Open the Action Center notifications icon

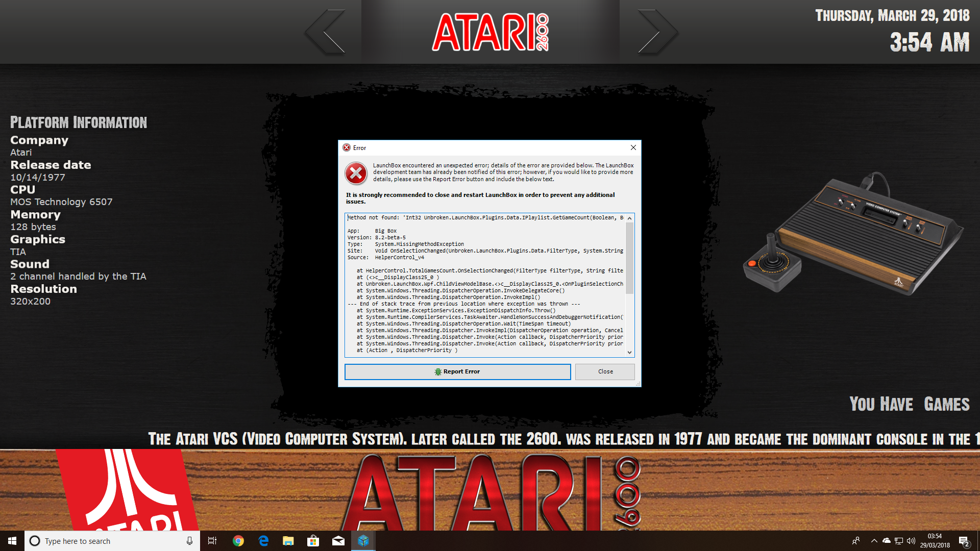[x=964, y=541]
